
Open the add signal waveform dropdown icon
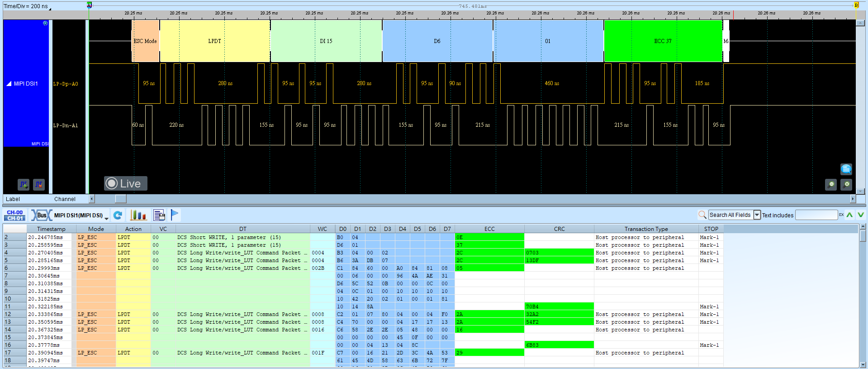click(x=24, y=184)
